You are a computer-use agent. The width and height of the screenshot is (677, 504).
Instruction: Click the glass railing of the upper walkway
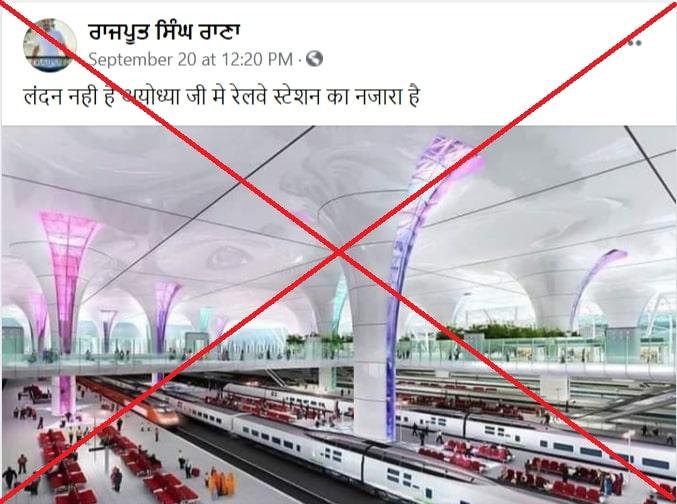point(338,351)
